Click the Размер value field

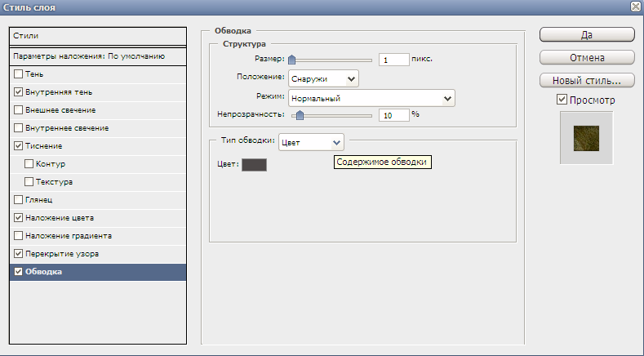click(x=394, y=60)
